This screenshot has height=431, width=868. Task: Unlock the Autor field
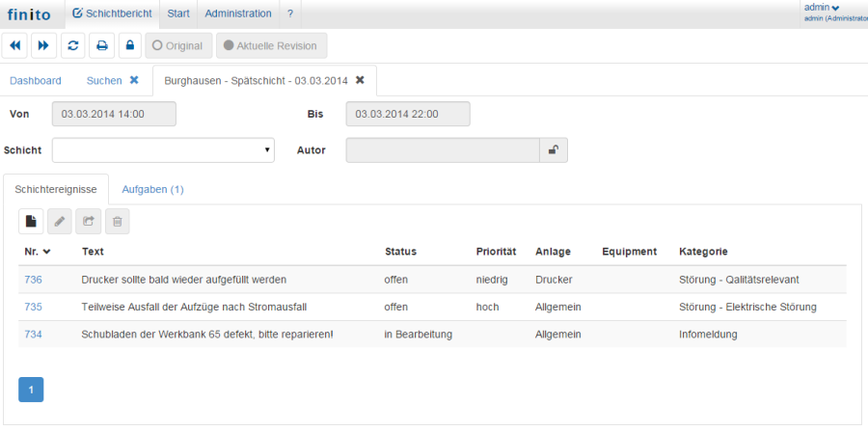click(554, 150)
